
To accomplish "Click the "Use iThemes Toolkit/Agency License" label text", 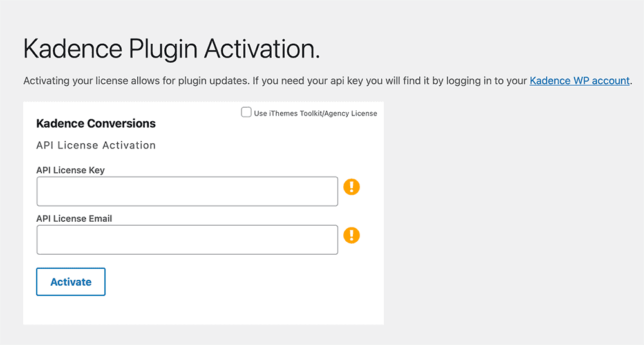I will (316, 113).
